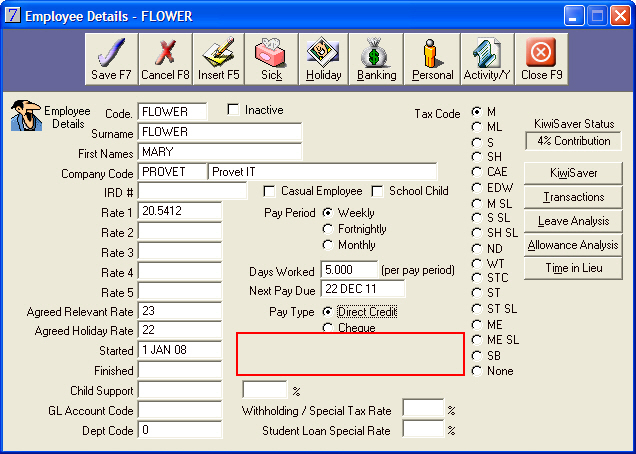636x454 pixels.
Task: Click the First Names field MARY
Action: [220, 152]
